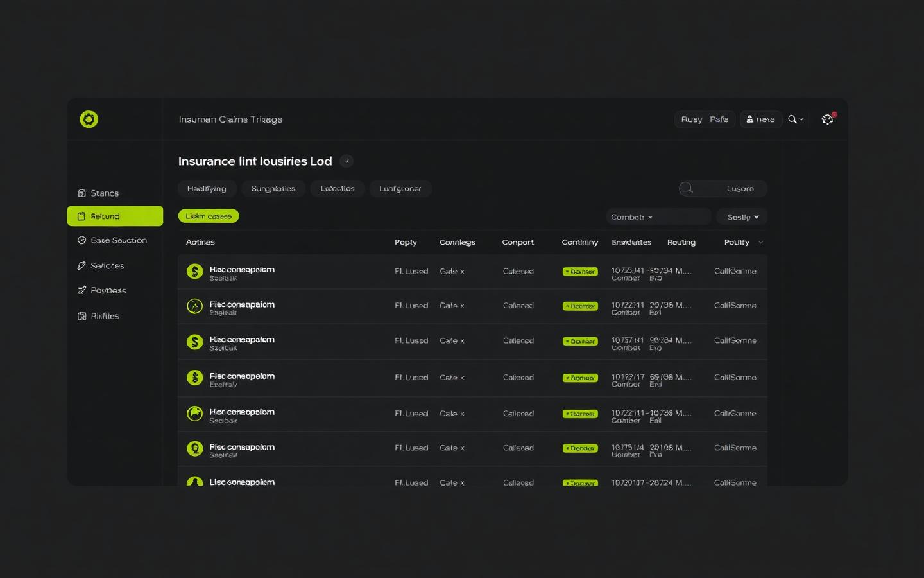Click green status badge in row dated 10757141

[x=580, y=342]
